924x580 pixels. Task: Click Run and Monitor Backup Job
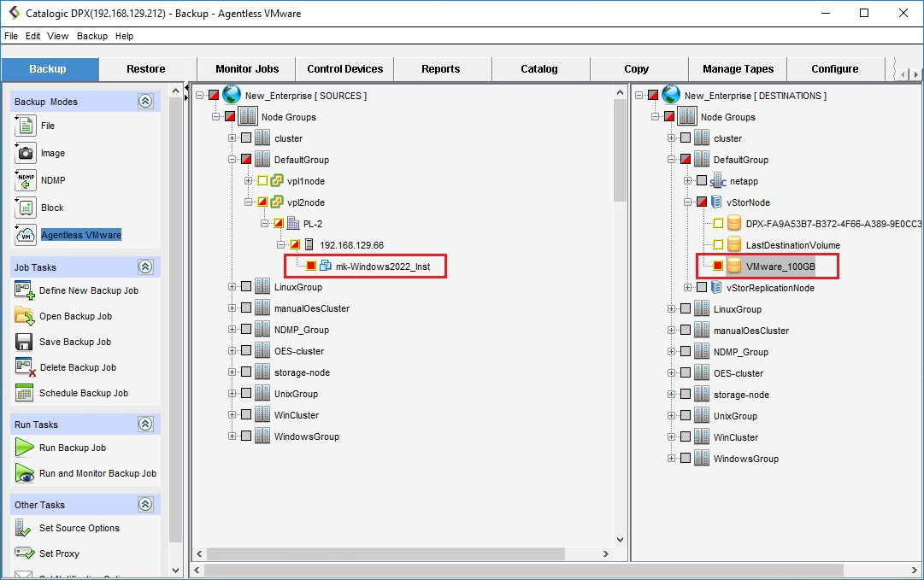pos(97,473)
